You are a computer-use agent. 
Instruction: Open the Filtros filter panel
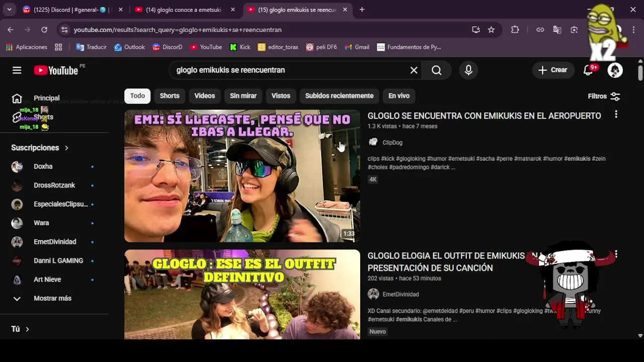[604, 96]
